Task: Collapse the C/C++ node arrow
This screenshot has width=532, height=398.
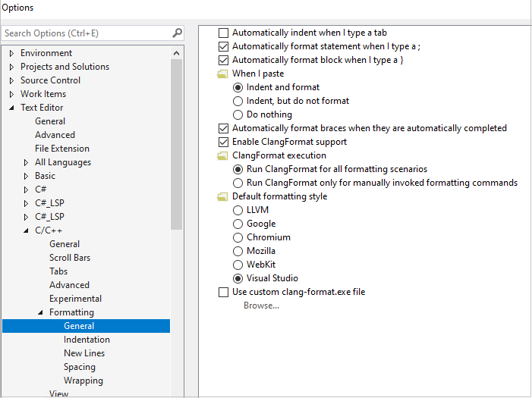Action: click(x=26, y=230)
